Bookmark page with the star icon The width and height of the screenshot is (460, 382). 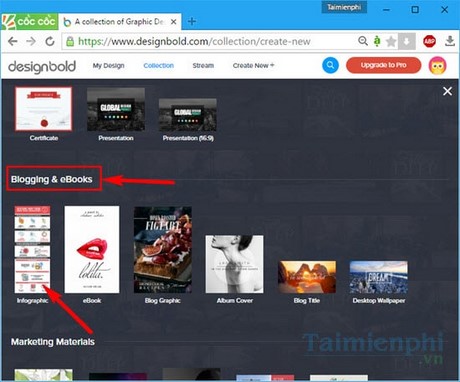pyautogui.click(x=391, y=42)
